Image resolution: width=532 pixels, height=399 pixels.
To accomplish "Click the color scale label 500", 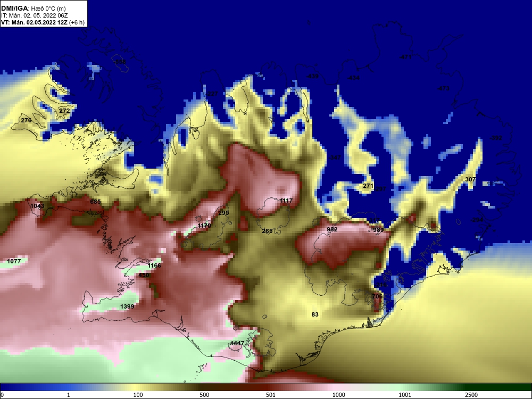I will click(204, 395).
